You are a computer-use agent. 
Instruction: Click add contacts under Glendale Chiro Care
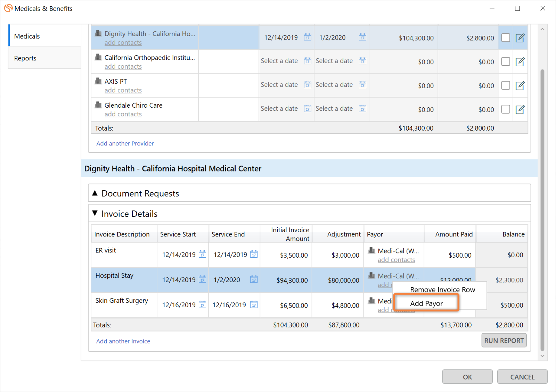(123, 114)
